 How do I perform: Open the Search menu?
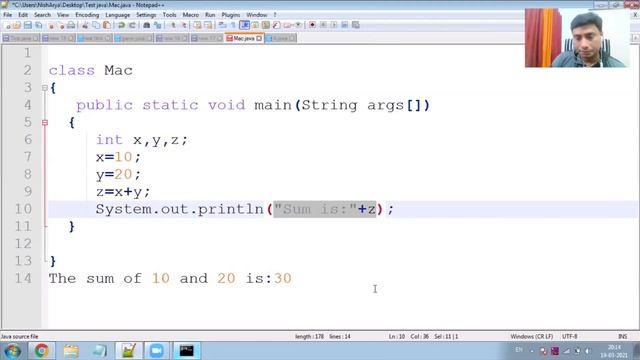click(42, 15)
